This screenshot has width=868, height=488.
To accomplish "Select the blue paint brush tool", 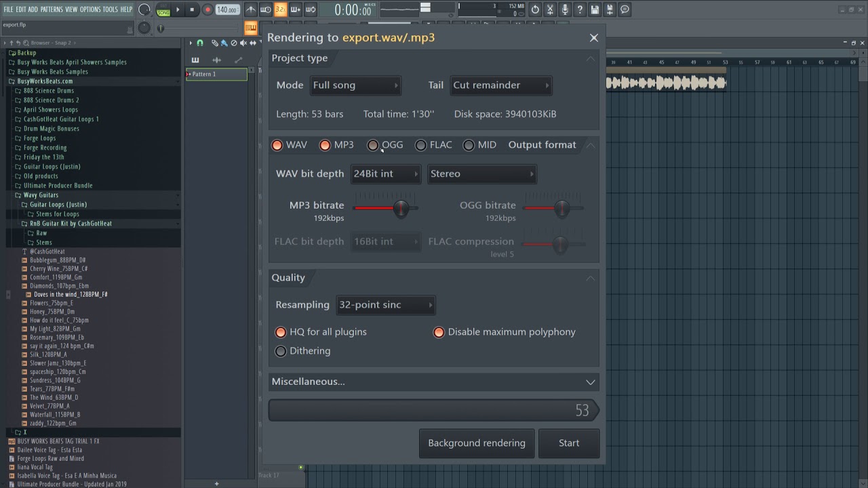I will pos(224,43).
